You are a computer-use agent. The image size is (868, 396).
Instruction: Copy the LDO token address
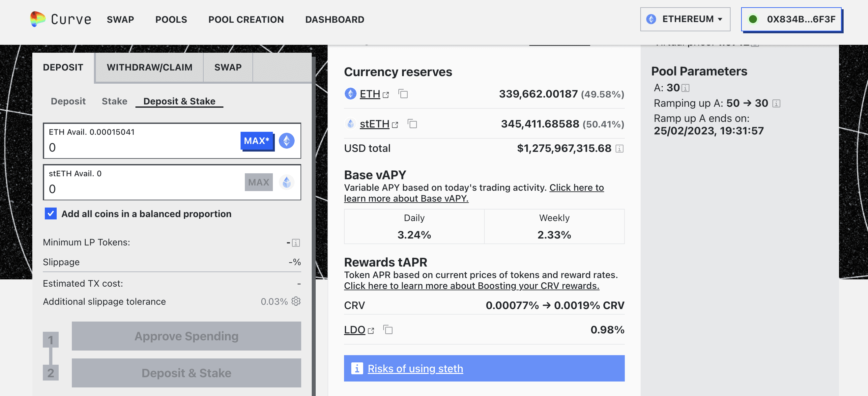tap(388, 330)
